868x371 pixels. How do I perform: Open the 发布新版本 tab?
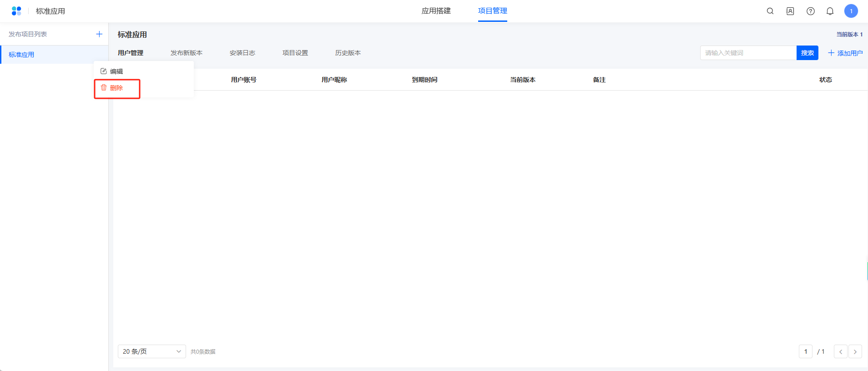(x=187, y=53)
